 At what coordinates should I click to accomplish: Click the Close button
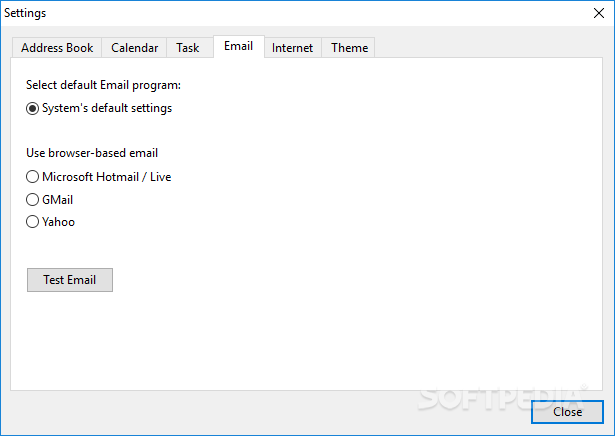[567, 412]
